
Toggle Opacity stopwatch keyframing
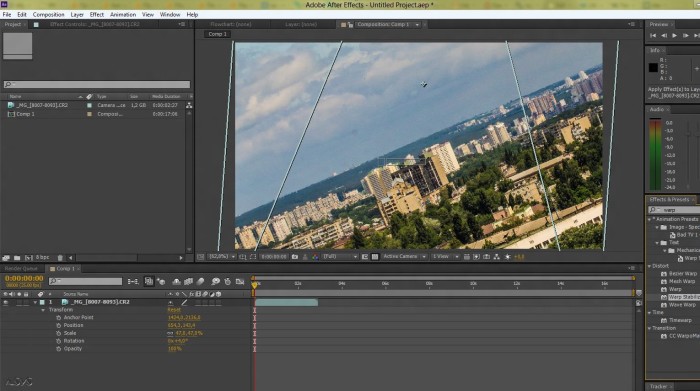tap(58, 349)
